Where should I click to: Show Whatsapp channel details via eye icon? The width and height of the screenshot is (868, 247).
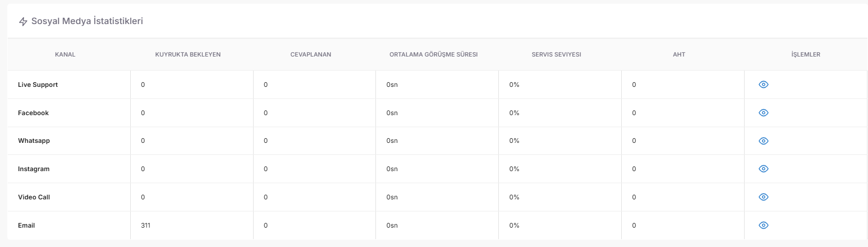[763, 141]
